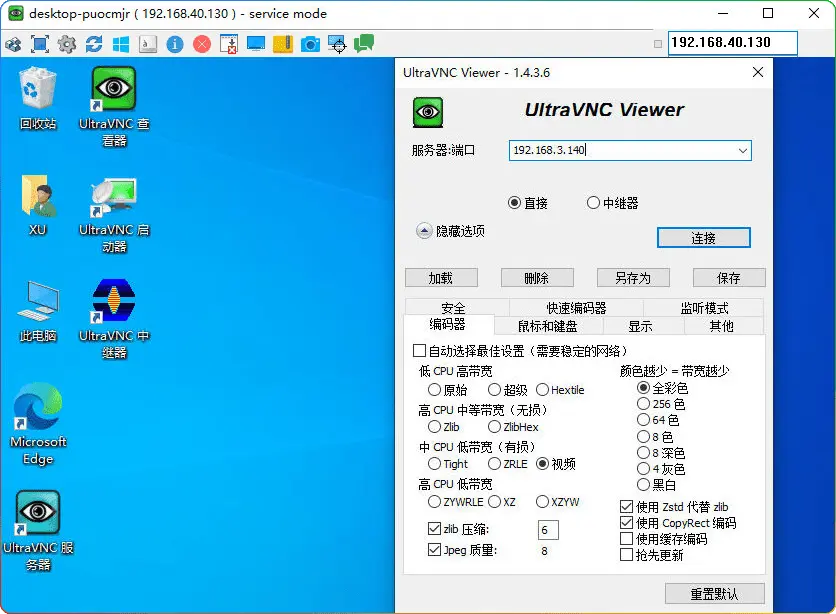Click the Ctrl+Alt+Del blocks toolbar icon

pos(13,44)
